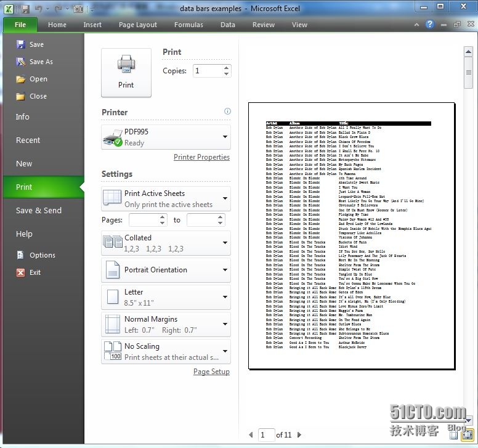This screenshot has height=448, width=478.
Task: Open the Insert ribbon tab
Action: pyautogui.click(x=92, y=25)
